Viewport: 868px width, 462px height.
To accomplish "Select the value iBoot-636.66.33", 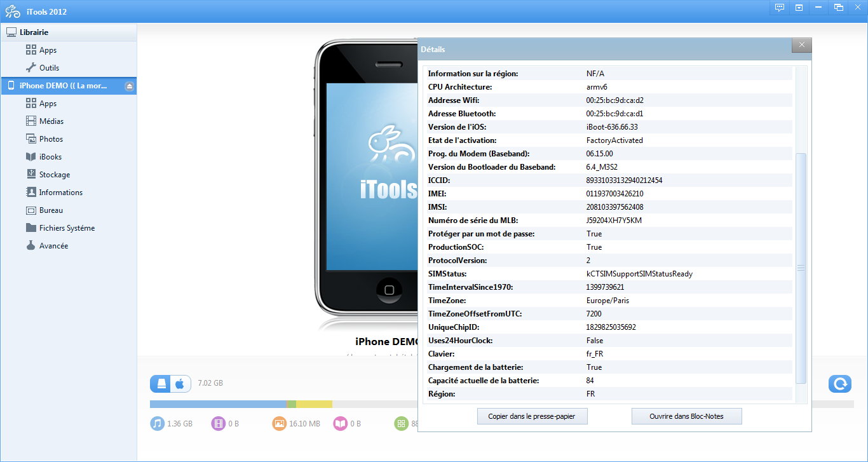I will (612, 127).
